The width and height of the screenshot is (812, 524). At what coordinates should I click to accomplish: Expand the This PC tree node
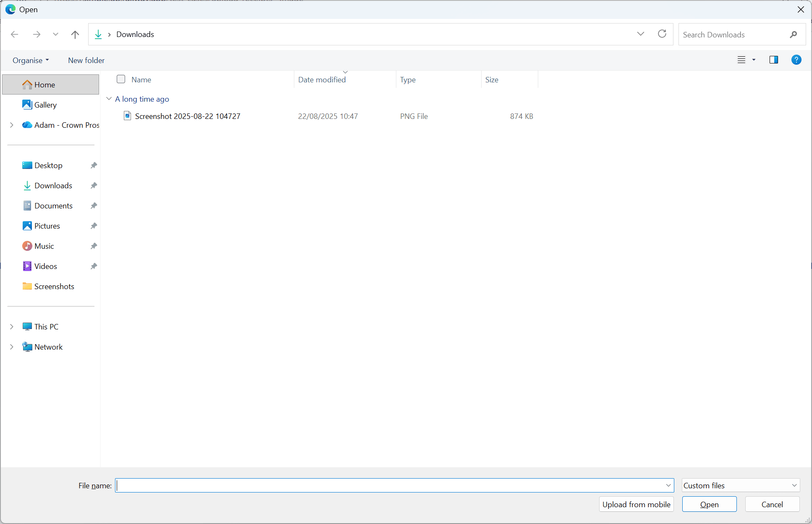point(12,327)
